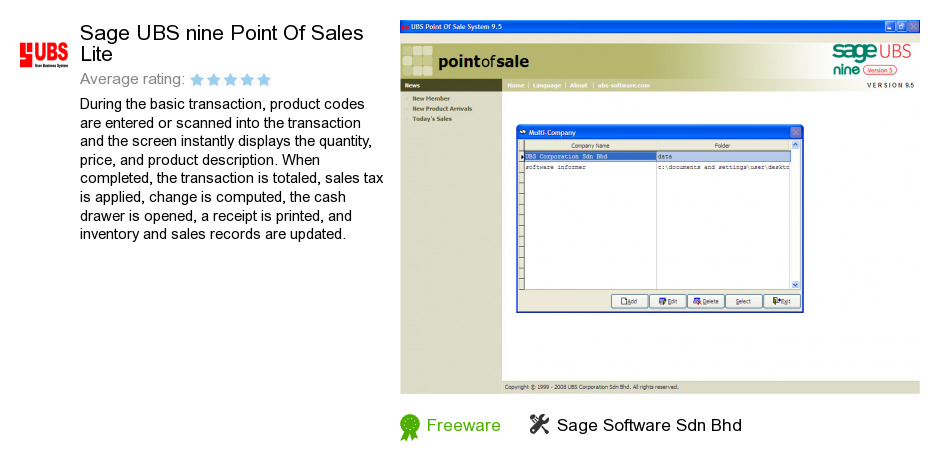Minimize the UBS Point Of Sale window
The image size is (940, 471).
[x=890, y=26]
